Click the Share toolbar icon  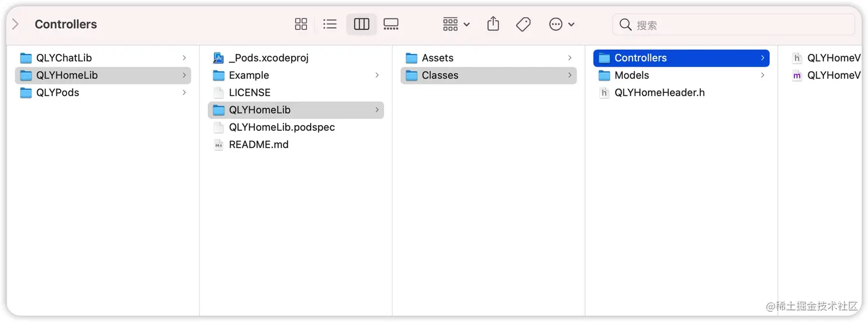coord(493,24)
